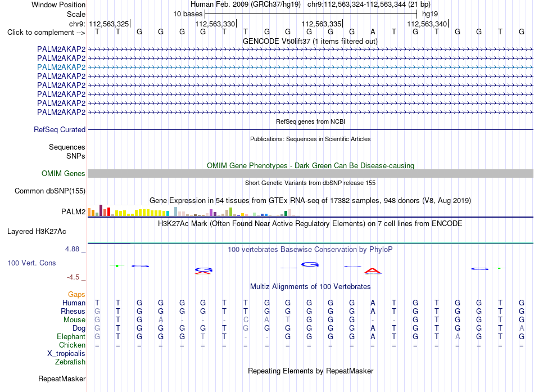The height and width of the screenshot is (392, 534).
Task: Click the light 'A' base in the Dog row
Action: (x=522, y=328)
